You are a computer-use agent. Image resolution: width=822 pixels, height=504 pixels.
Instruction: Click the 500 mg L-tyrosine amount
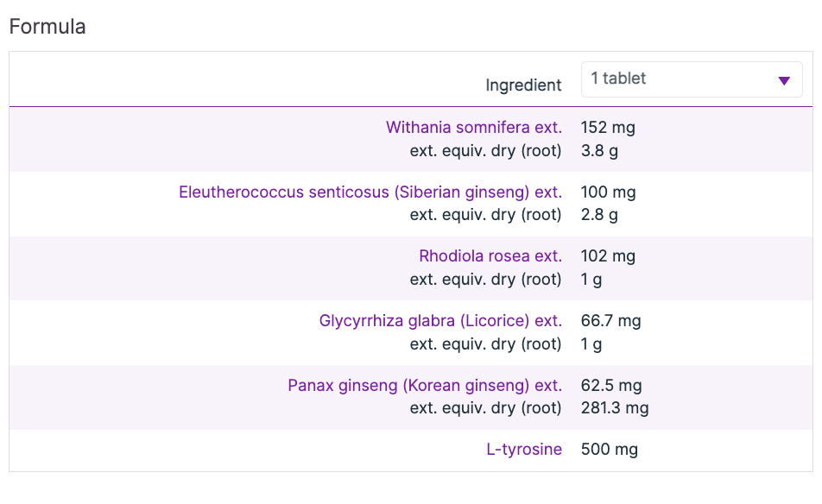pos(610,450)
